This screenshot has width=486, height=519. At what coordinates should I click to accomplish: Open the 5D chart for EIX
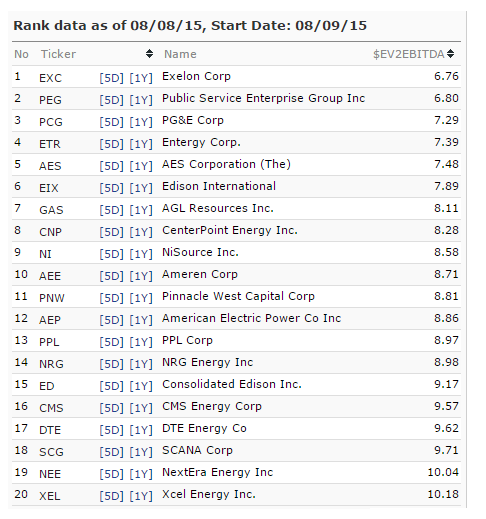(x=111, y=188)
